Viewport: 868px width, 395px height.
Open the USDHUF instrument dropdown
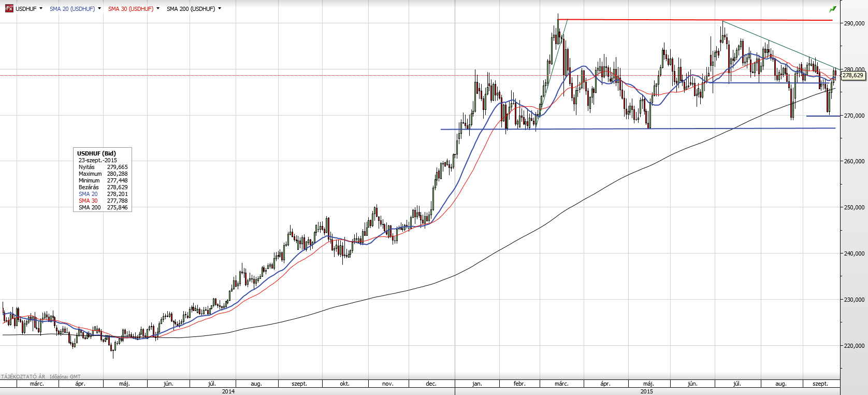tap(41, 8)
